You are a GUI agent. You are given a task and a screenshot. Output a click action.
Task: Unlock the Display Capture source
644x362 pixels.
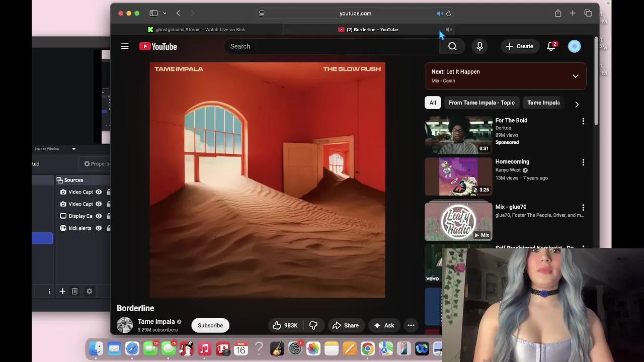click(x=108, y=216)
